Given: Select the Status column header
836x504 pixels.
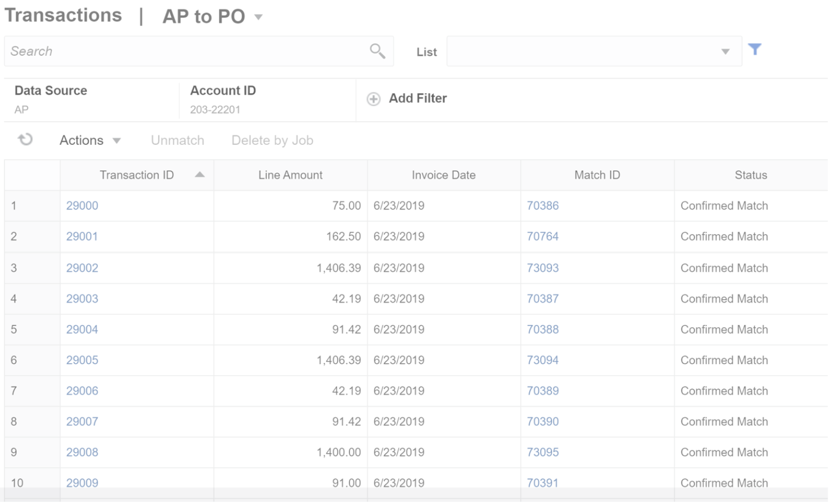Looking at the screenshot, I should coord(750,175).
